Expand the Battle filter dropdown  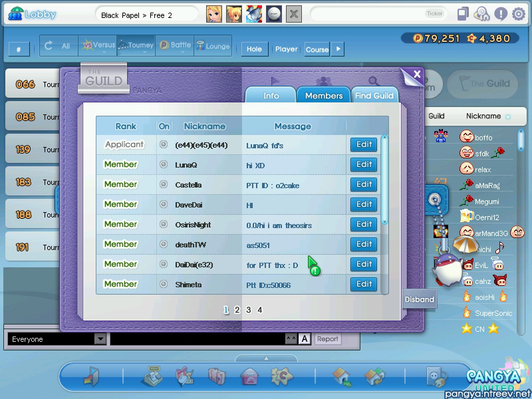[182, 52]
